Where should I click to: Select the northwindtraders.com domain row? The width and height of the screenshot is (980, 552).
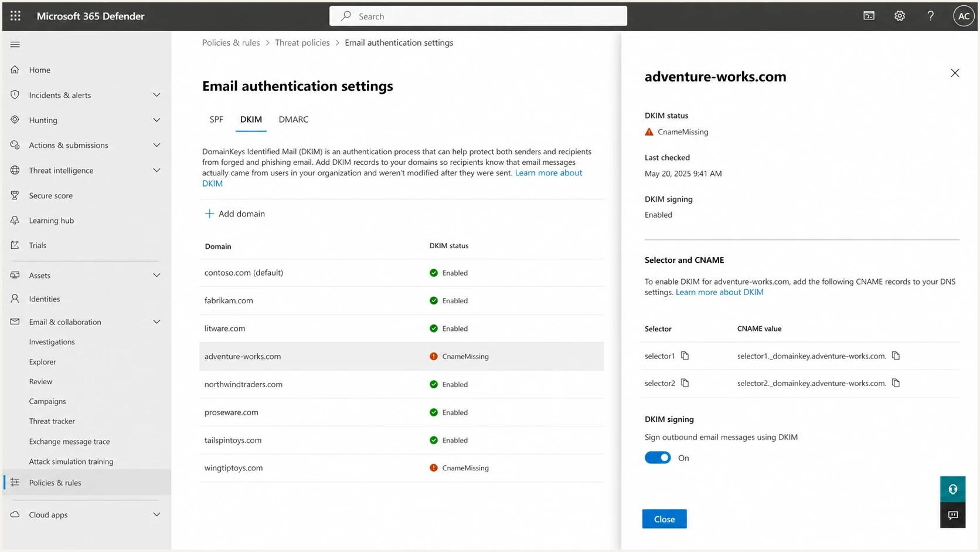pos(401,384)
